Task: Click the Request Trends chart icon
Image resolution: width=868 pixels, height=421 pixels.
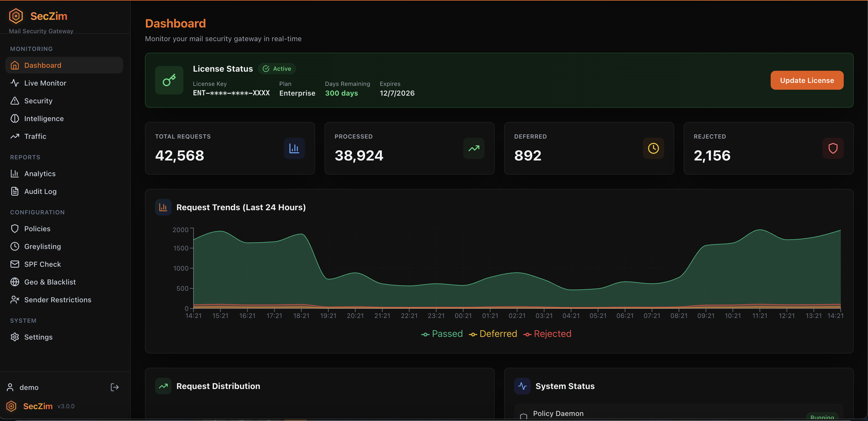Action: pos(163,207)
